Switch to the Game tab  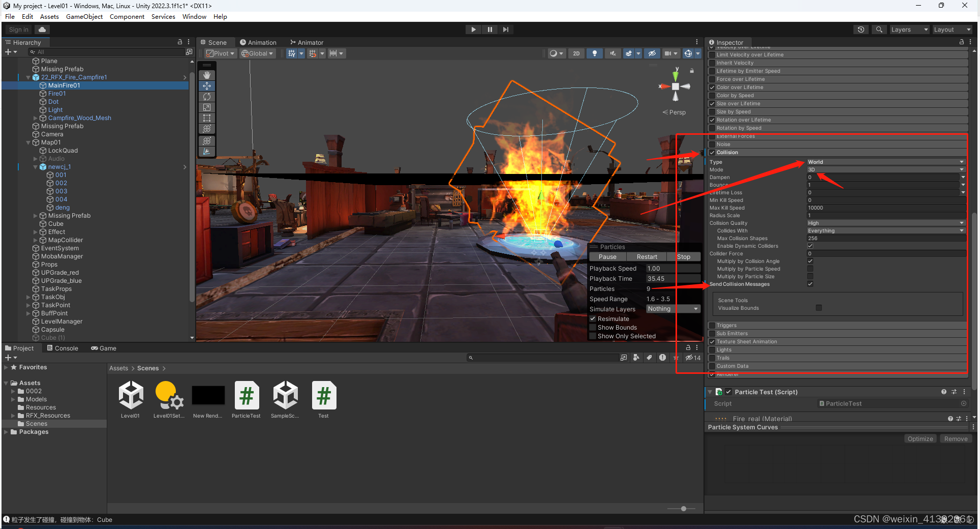[104, 348]
